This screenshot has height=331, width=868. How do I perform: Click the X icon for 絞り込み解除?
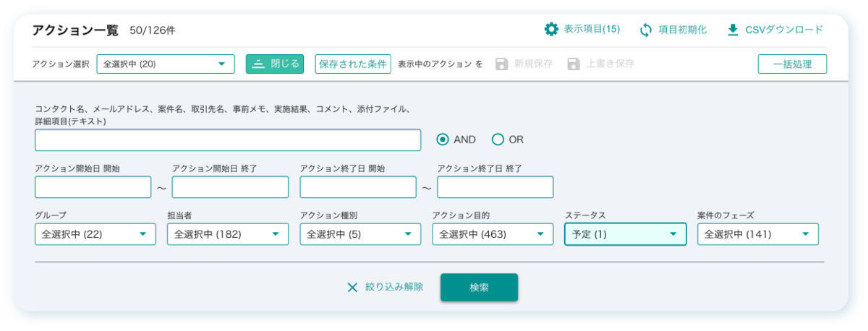pos(352,288)
